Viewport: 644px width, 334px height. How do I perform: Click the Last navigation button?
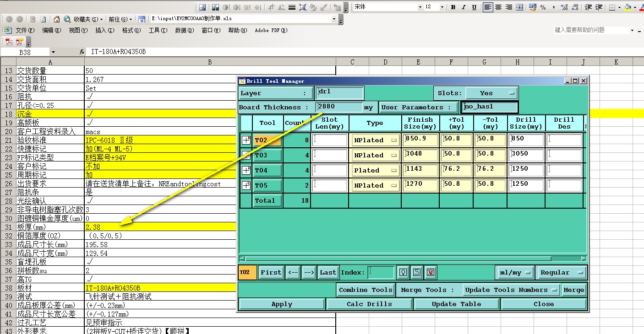point(328,272)
